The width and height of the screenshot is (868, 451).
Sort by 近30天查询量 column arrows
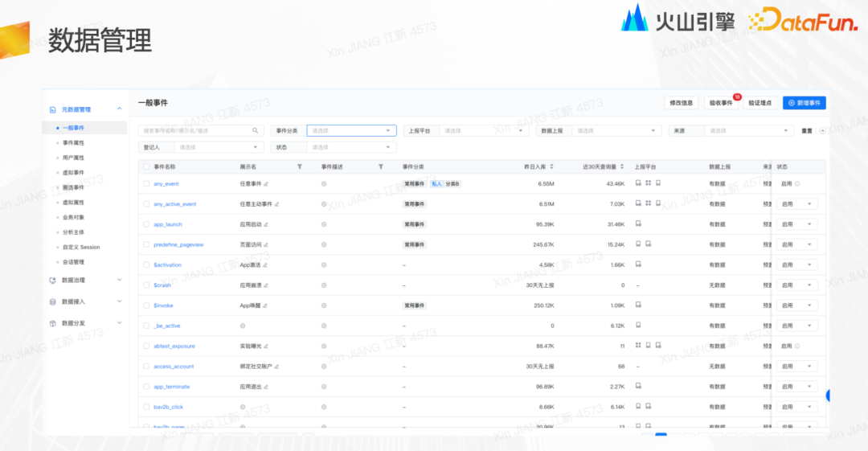622,166
